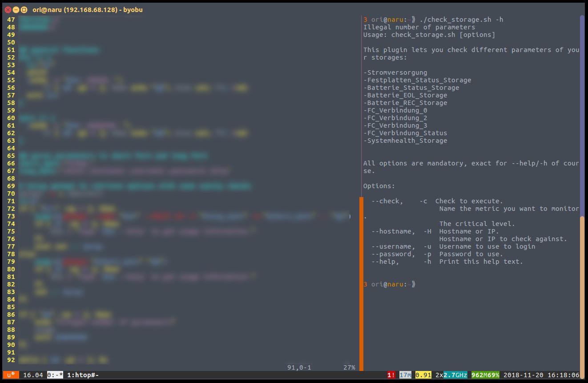Click line number 71 in the editor

coord(11,201)
